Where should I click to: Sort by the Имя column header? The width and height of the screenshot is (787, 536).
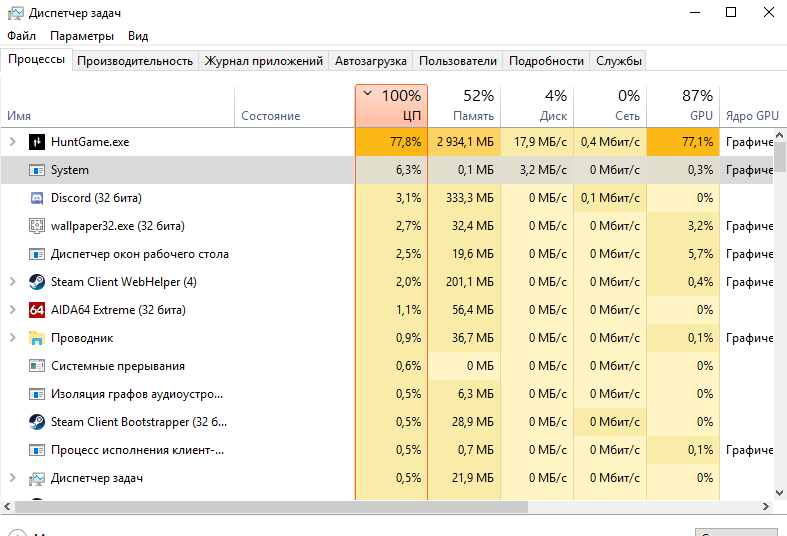[117, 106]
